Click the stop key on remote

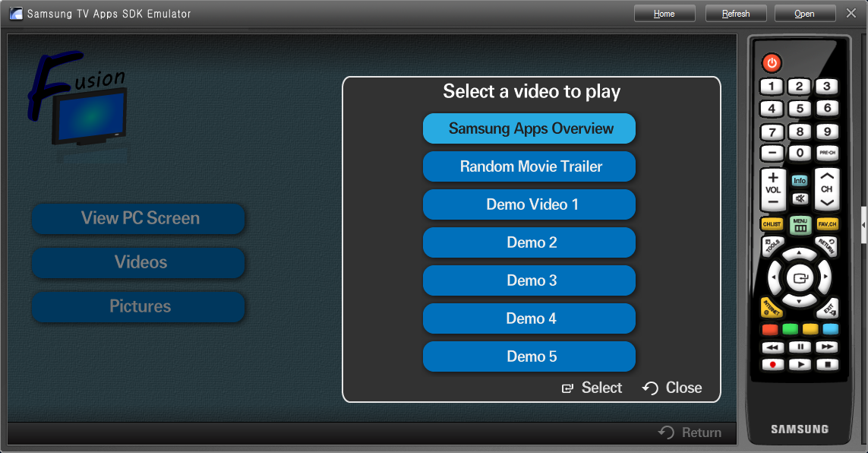(x=827, y=364)
